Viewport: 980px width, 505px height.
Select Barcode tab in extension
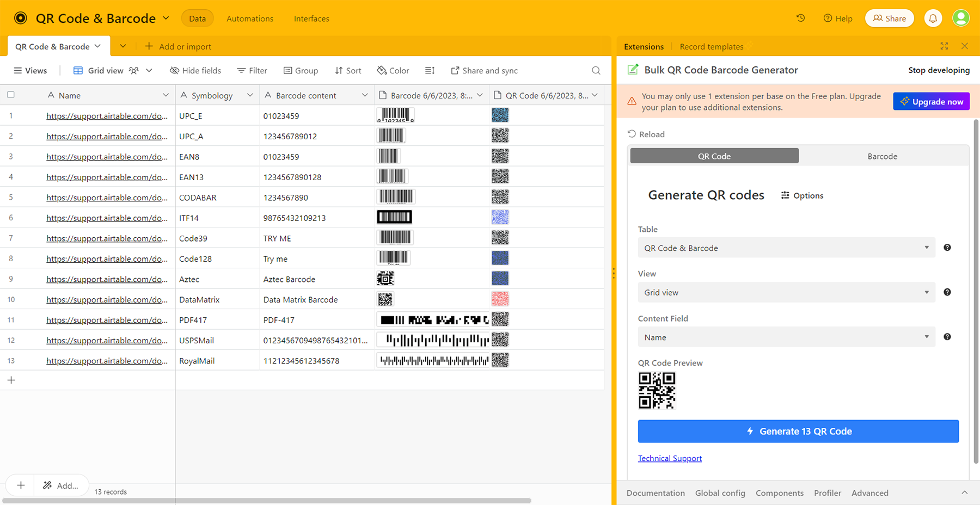pos(882,156)
